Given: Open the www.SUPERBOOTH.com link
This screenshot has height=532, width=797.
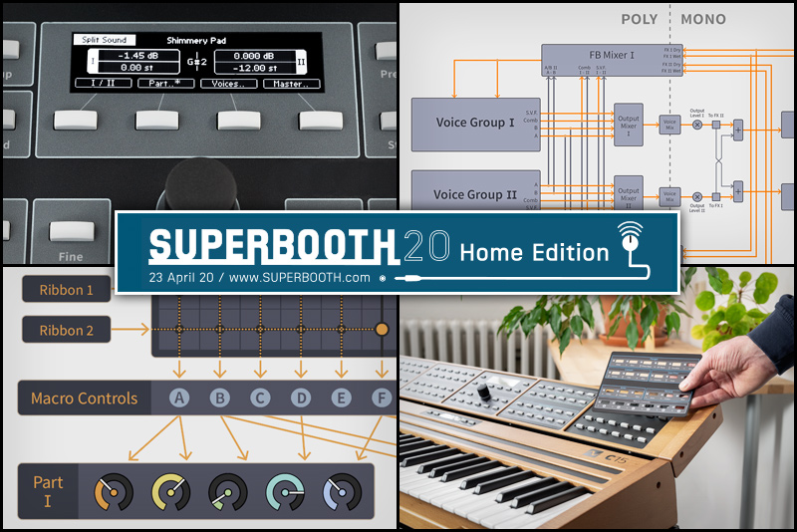Looking at the screenshot, I should pyautogui.click(x=300, y=277).
